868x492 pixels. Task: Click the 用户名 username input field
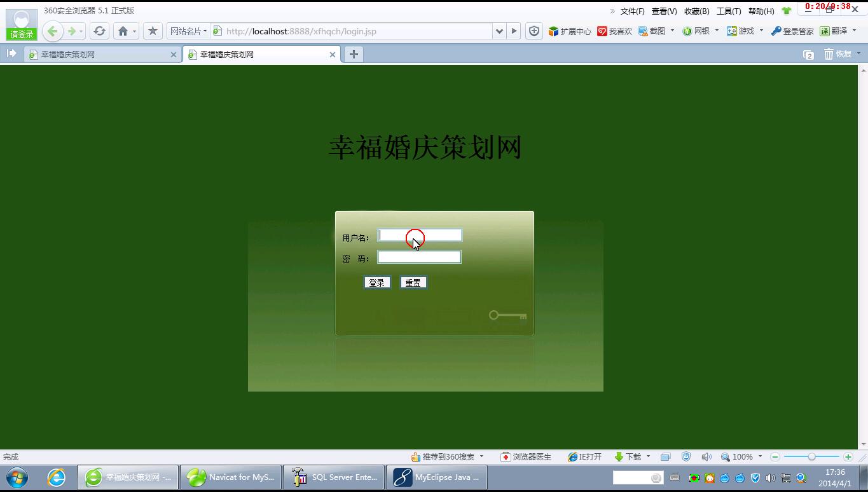[420, 235]
